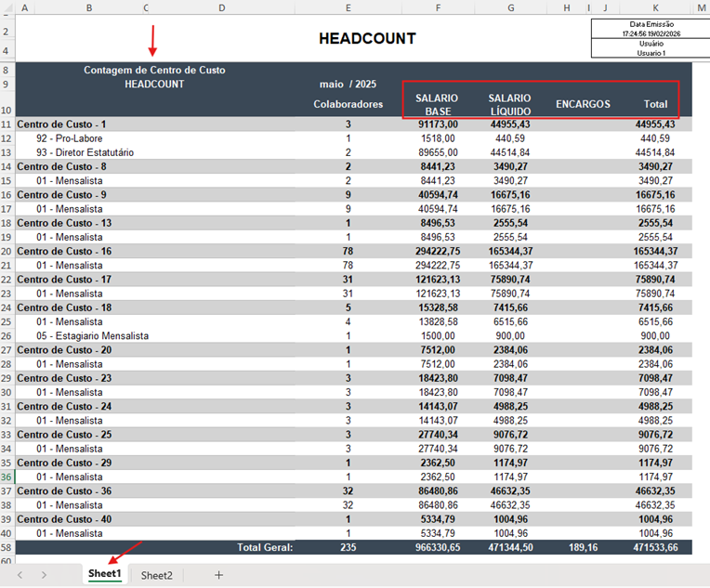710x588 pixels.
Task: Click the 93 - Diretor Estatutário cell
Action: tap(85, 152)
